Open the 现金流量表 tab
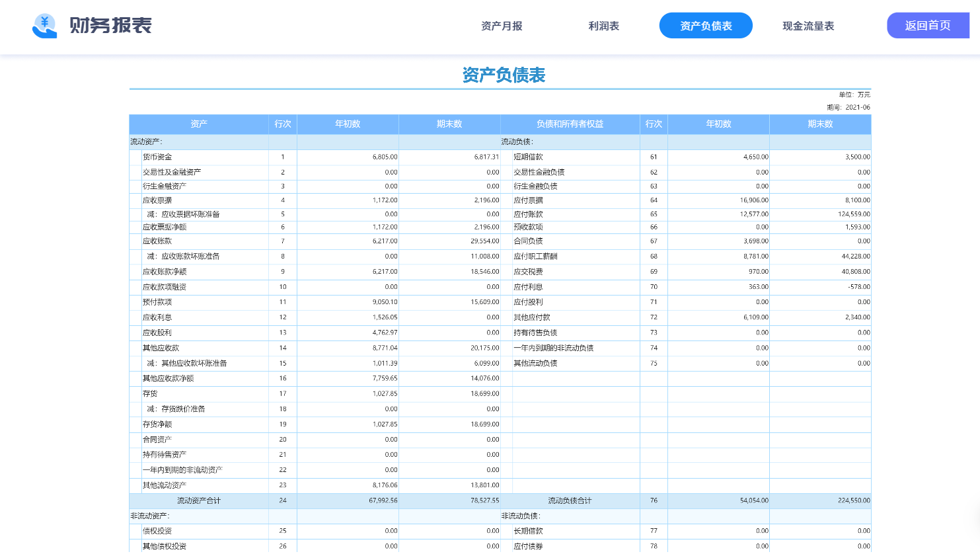The image size is (980, 558). tap(808, 26)
